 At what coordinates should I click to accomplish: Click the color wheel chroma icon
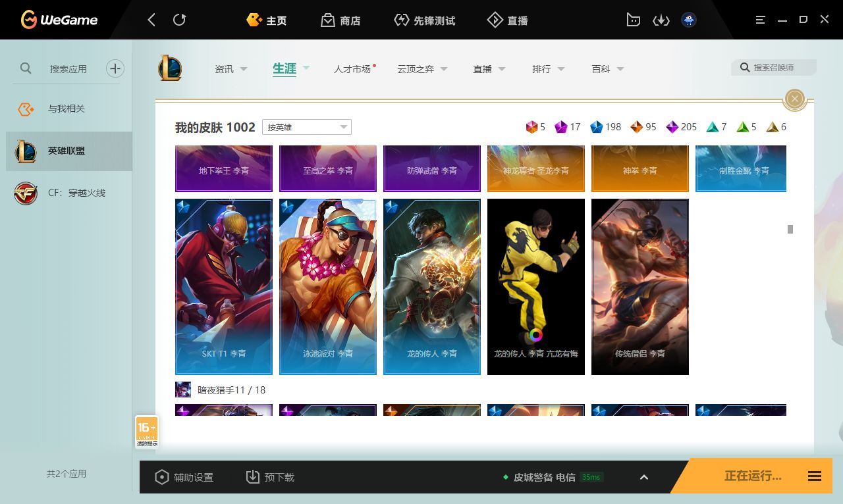pyautogui.click(x=535, y=335)
